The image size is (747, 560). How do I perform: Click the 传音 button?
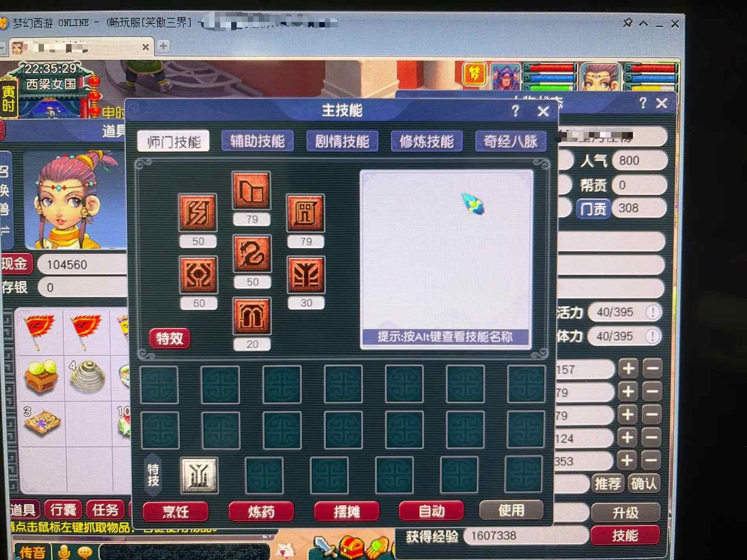tap(33, 552)
